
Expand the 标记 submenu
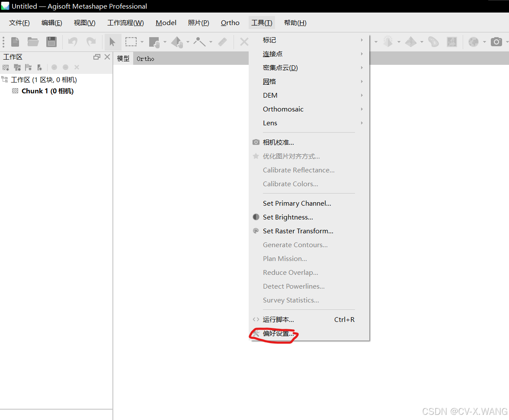(309, 40)
